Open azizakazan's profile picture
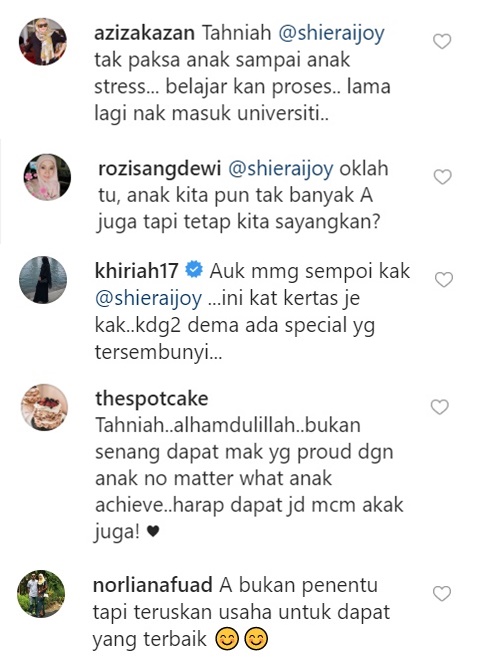Viewport: 489px width, 669px height. click(43, 42)
